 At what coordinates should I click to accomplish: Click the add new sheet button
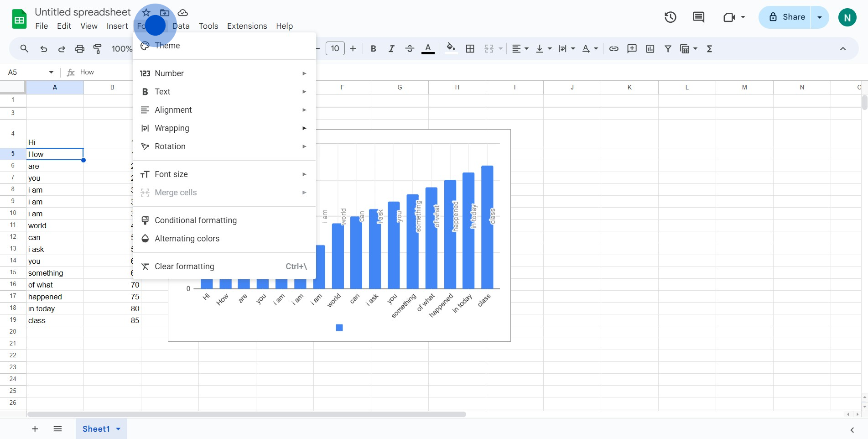point(35,429)
